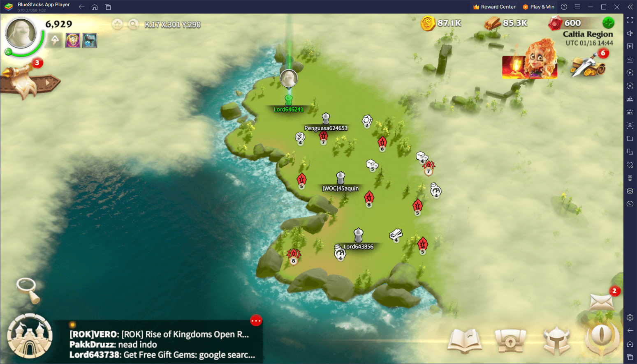Tap the red gem currency icon
637x364 pixels.
pyautogui.click(x=555, y=23)
